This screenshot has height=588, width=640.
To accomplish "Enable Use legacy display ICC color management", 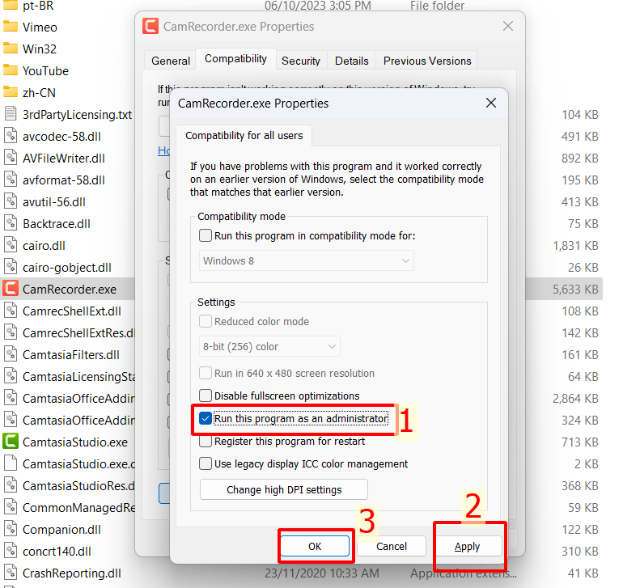I will coord(205,464).
